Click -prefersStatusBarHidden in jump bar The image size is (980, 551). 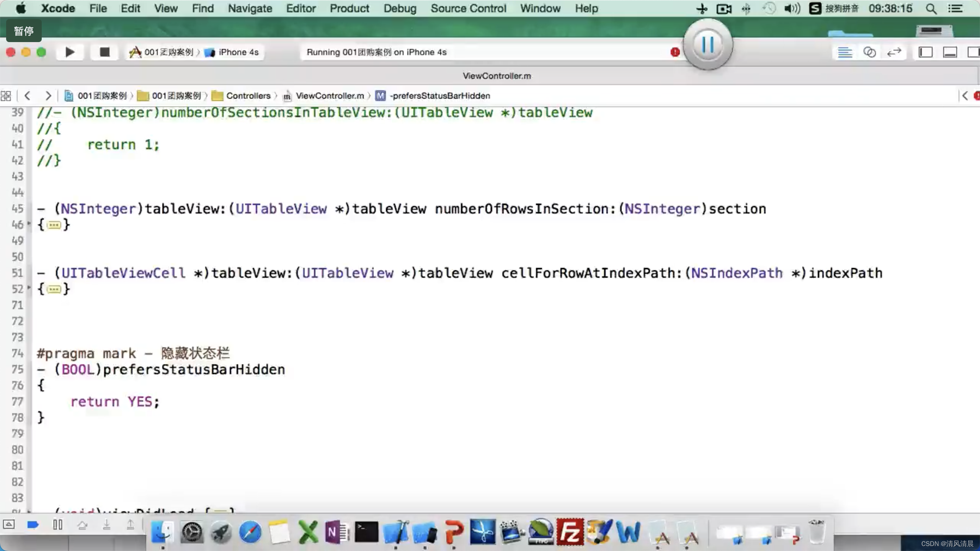(439, 96)
